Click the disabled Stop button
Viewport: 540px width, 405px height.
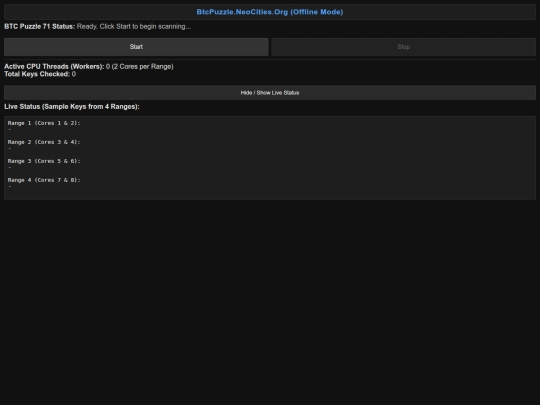tap(404, 47)
